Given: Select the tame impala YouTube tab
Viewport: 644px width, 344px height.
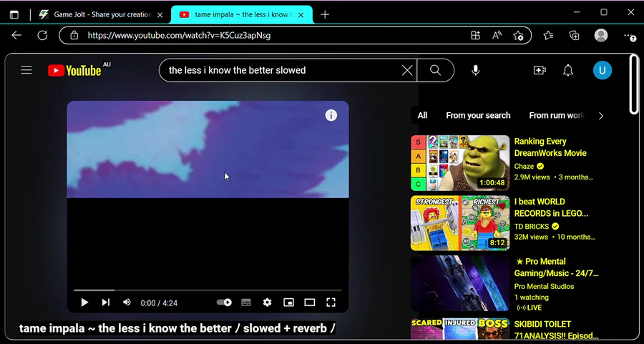Looking at the screenshot, I should pos(242,14).
